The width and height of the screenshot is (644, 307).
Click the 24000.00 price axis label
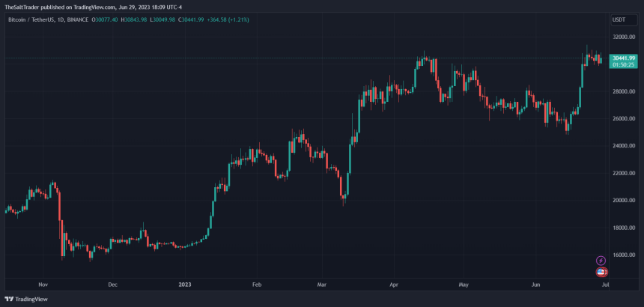click(x=623, y=146)
